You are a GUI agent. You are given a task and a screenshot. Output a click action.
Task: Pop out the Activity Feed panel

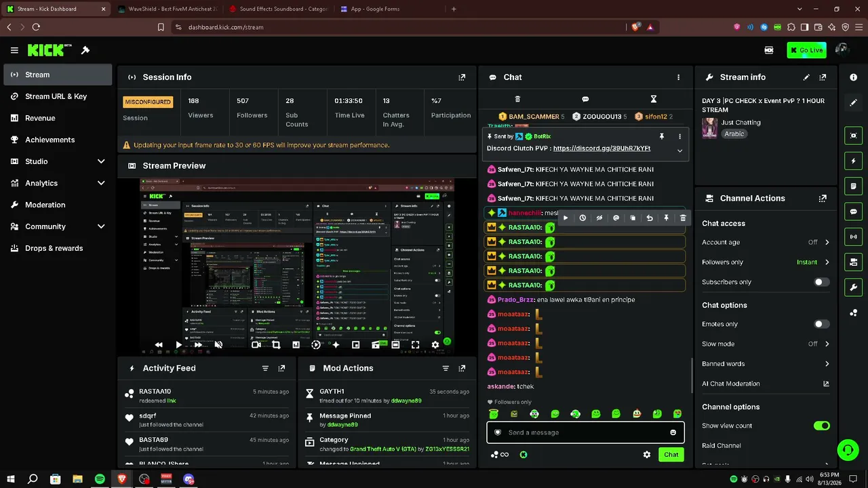[x=281, y=368]
